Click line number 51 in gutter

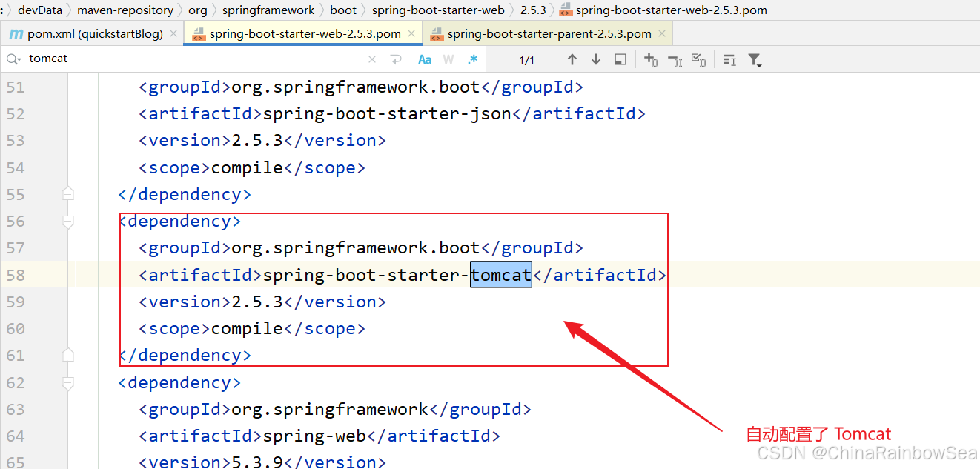tap(16, 87)
